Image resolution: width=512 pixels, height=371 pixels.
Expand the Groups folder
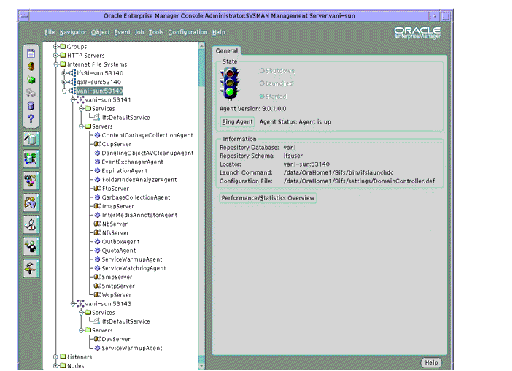(56, 46)
